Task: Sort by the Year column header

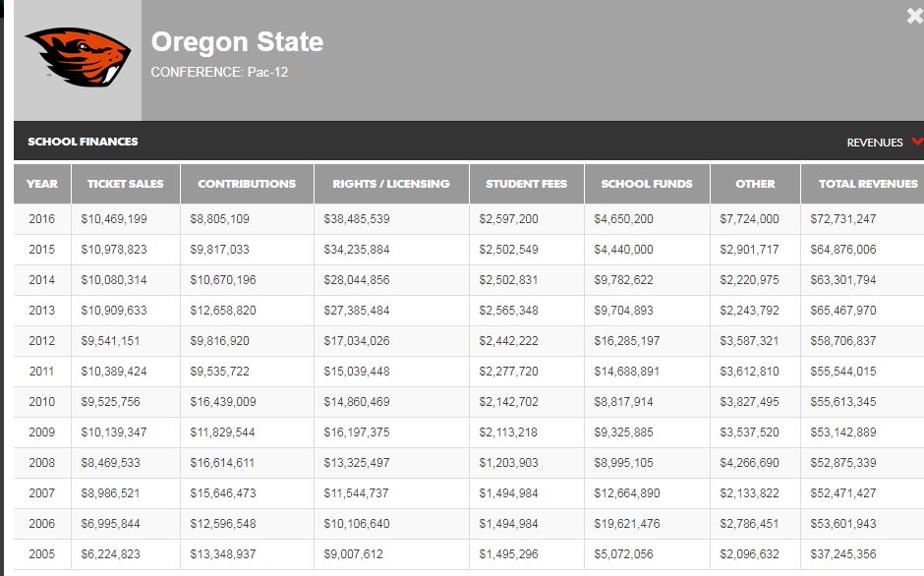Action: 42,184
